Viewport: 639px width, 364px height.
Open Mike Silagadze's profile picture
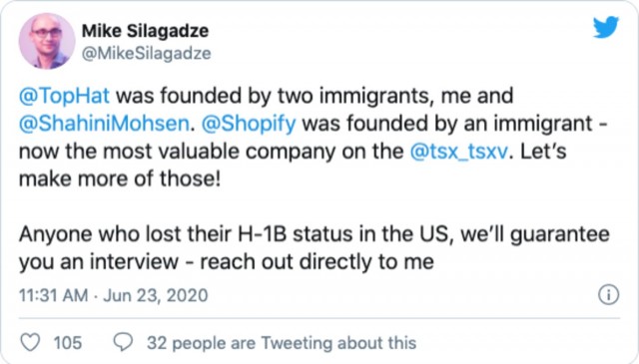pos(47,41)
